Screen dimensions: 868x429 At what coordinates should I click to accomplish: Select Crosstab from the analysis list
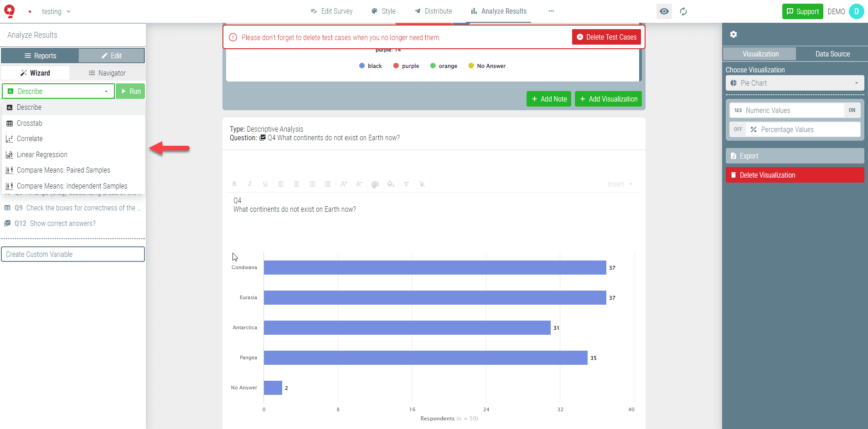tap(30, 123)
